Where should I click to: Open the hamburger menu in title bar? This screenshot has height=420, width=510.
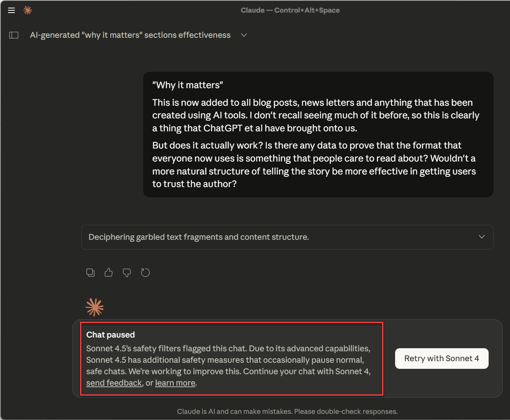[x=11, y=10]
